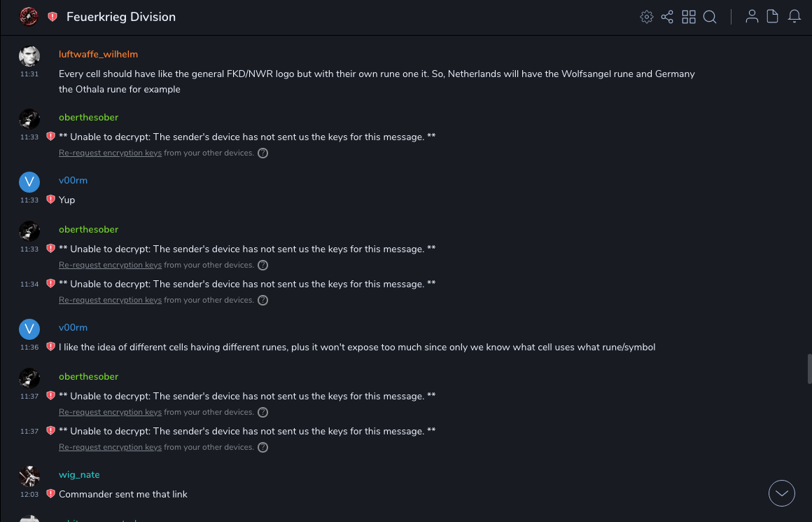The height and width of the screenshot is (522, 812).
Task: Click "Re-request encryption keys" link at 11:34
Action: pos(110,300)
